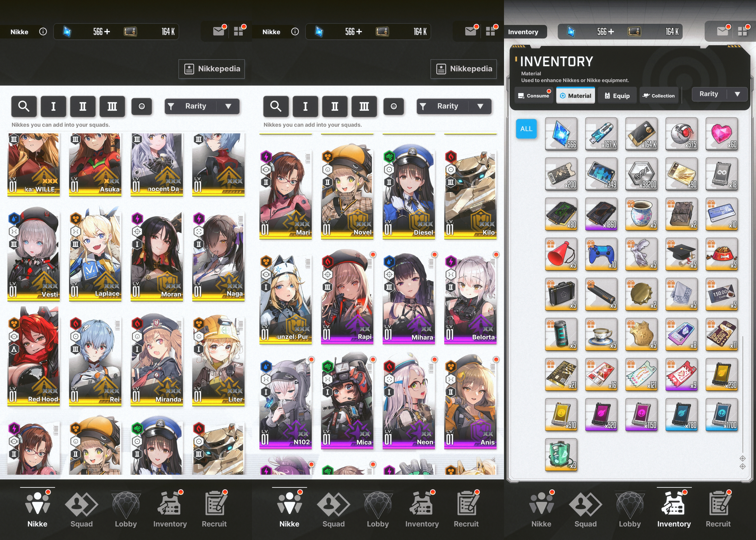Open mail icon in Inventory panel header
Image resolution: width=756 pixels, height=540 pixels.
coord(723,31)
